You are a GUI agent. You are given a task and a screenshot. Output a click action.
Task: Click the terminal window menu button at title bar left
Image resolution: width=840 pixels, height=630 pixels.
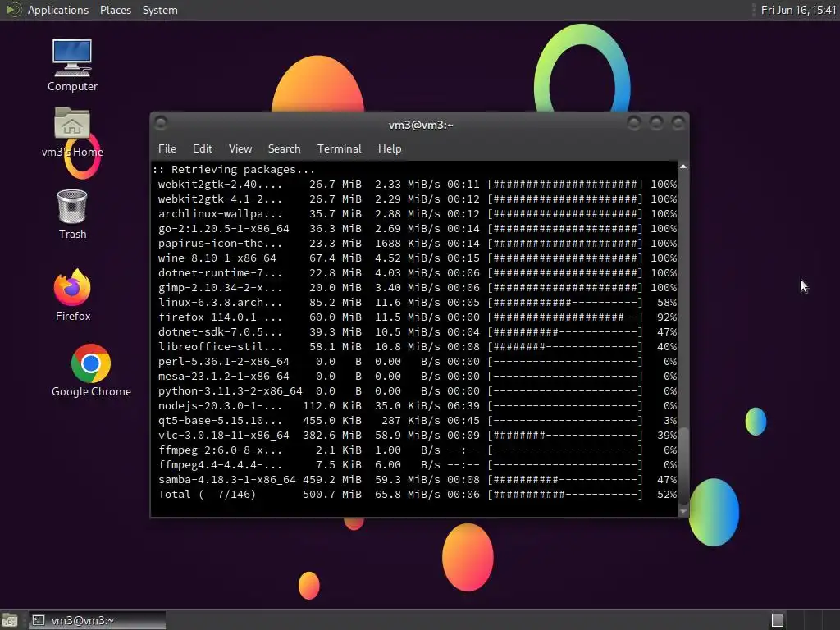click(161, 124)
